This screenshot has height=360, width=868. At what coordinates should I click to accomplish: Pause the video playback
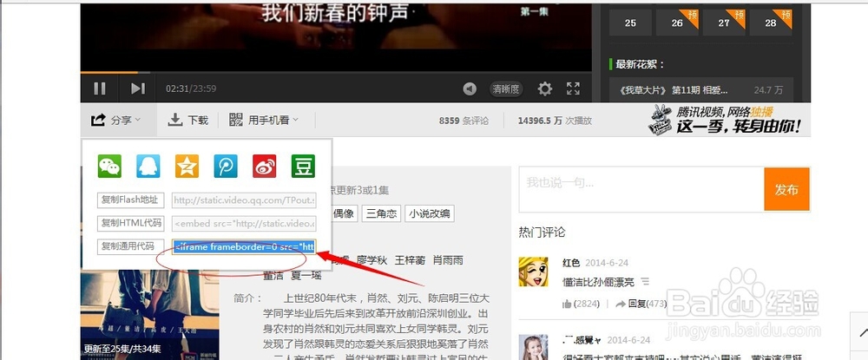coord(100,88)
